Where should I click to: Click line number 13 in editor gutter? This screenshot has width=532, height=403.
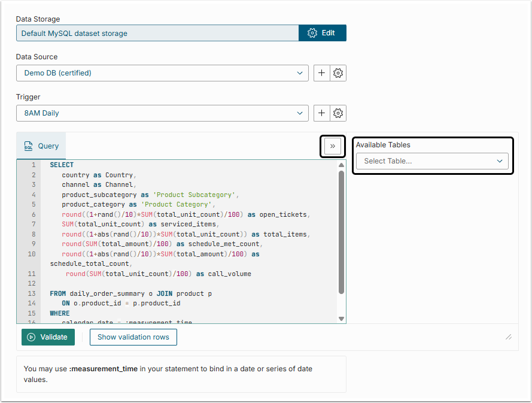pos(32,294)
